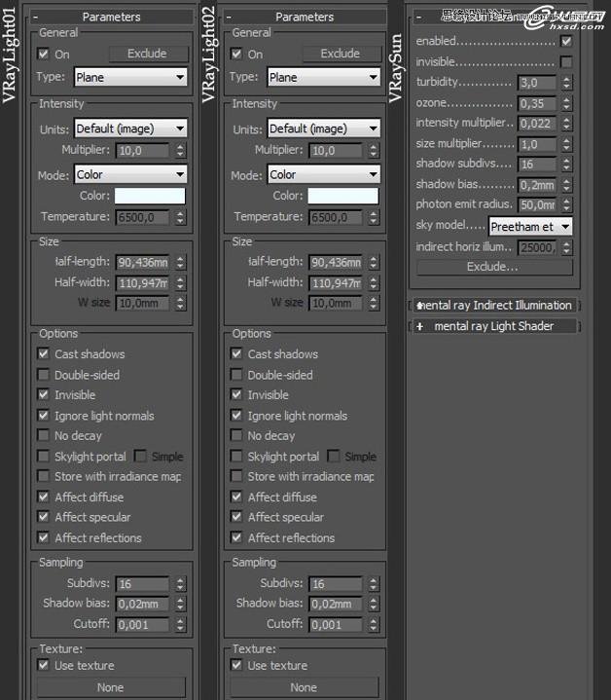Viewport: 611px width, 700px height.
Task: Click VRaySun intensity multiplier spinner
Action: 566,124
